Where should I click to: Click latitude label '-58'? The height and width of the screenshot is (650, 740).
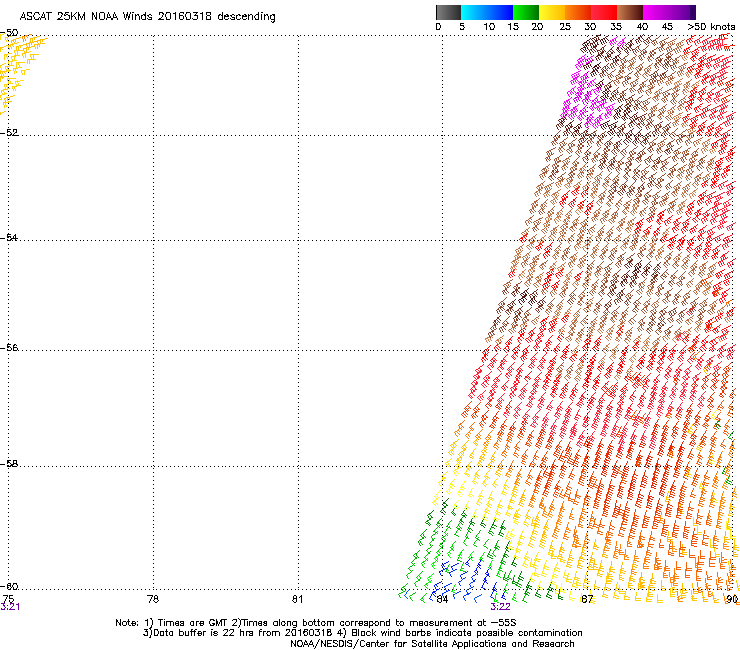pos(10,464)
